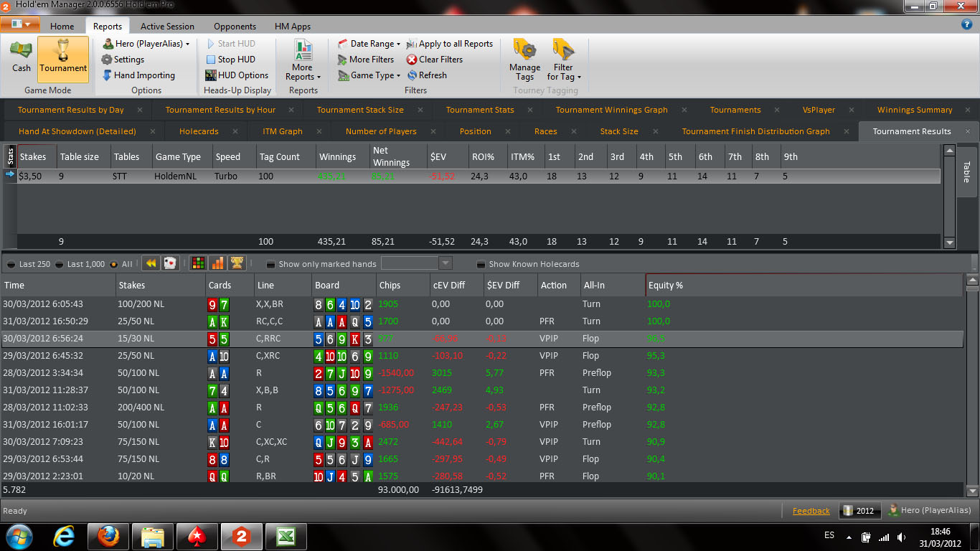Open Filter for Tag dropdown
This screenshot has width=980, height=551.
click(x=564, y=60)
